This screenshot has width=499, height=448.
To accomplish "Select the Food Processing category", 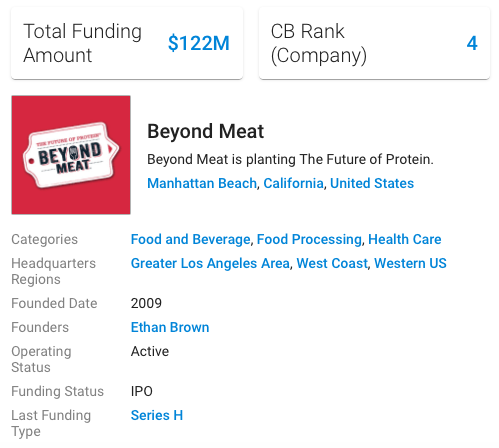I will [309, 239].
